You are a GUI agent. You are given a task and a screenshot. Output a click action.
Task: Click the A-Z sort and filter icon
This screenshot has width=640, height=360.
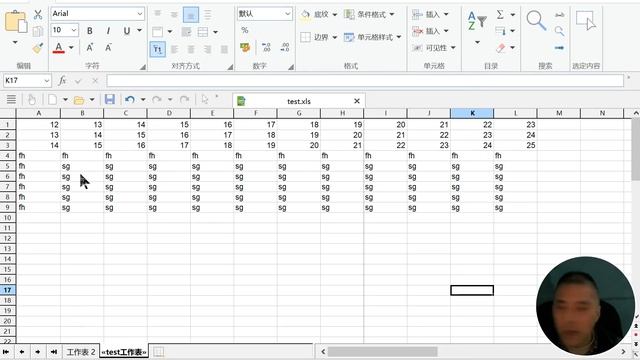click(477, 21)
